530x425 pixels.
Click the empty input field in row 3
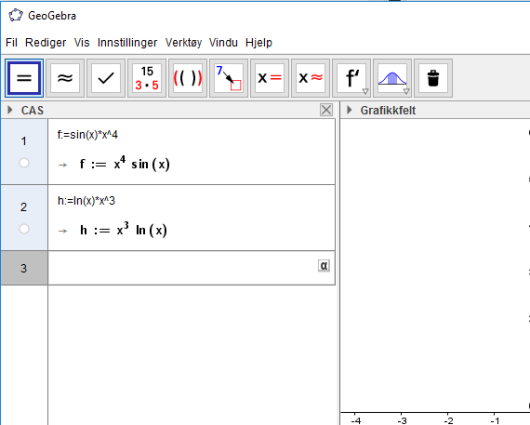click(x=192, y=268)
